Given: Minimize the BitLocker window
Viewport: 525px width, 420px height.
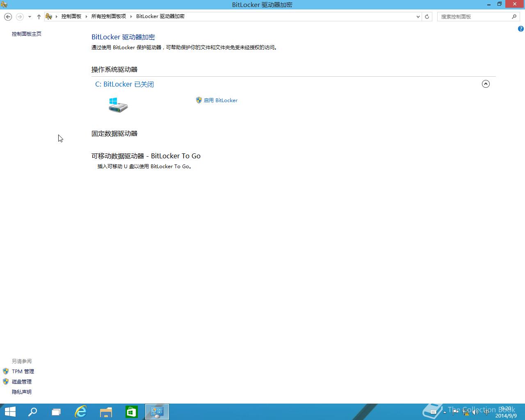Looking at the screenshot, I should point(489,4).
